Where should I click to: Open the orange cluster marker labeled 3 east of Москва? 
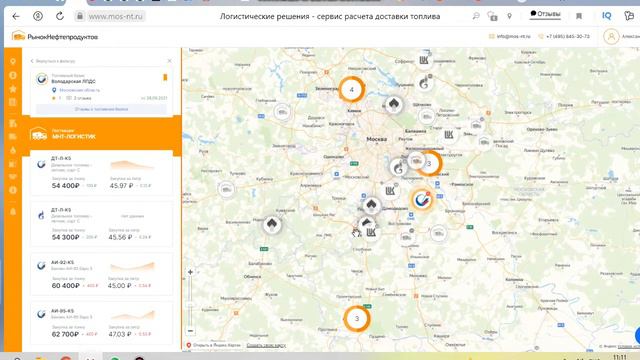click(429, 163)
